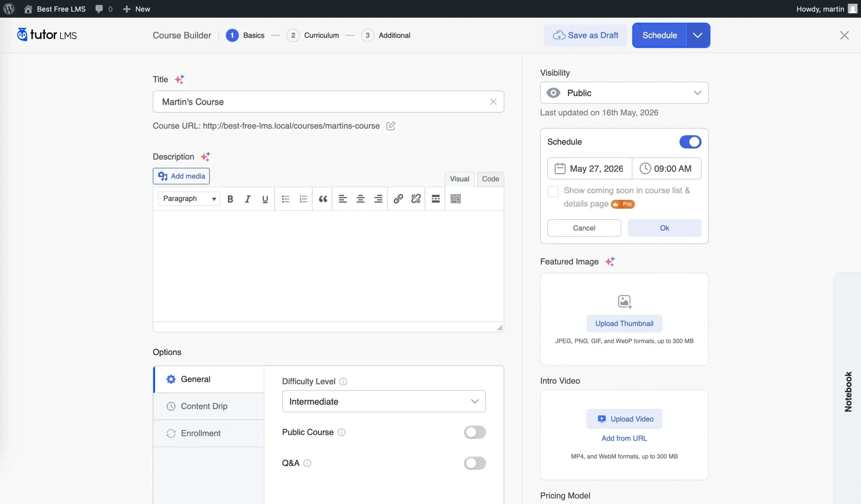Click Add from URL link
The image size is (861, 504).
624,438
